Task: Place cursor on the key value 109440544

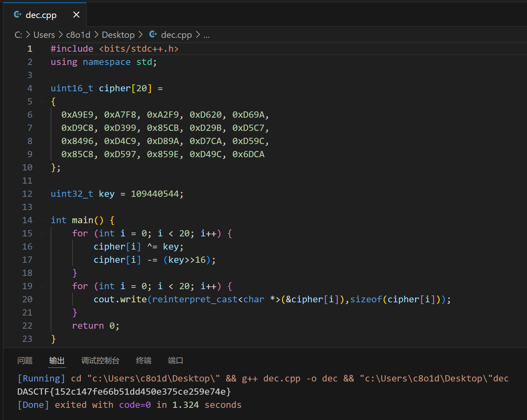Action: (155, 194)
